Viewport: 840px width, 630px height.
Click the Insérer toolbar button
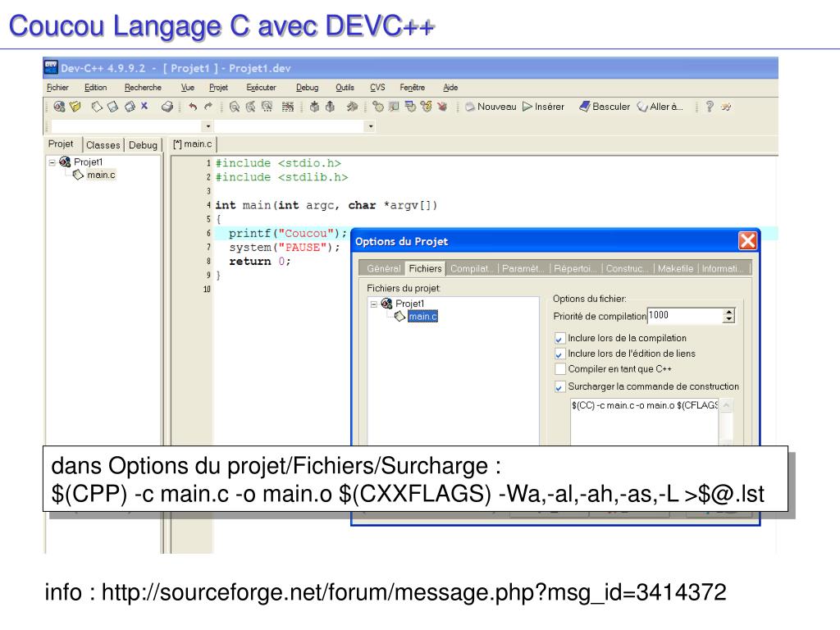point(543,107)
